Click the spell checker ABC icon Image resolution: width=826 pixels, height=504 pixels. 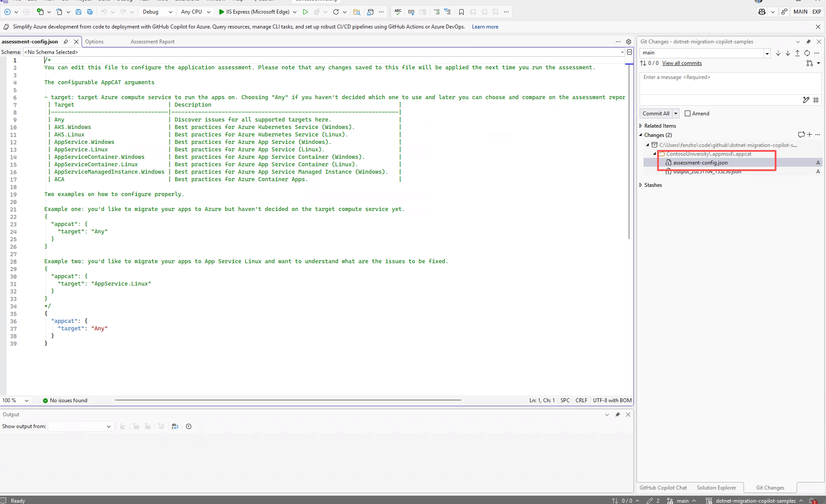click(x=398, y=12)
